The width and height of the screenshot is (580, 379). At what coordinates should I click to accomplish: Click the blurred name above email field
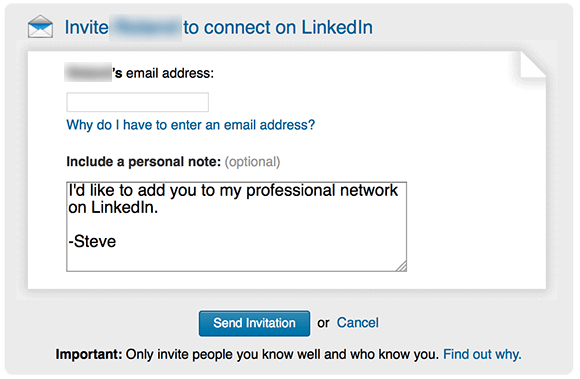tap(88, 72)
